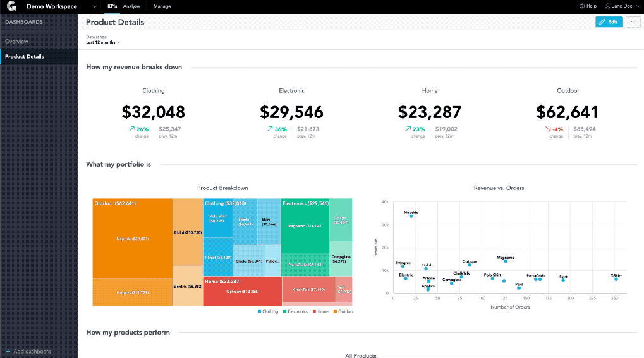The image size is (644, 358).
Task: Click the Outdoor red down-arrow change indicator
Action: pyautogui.click(x=547, y=129)
